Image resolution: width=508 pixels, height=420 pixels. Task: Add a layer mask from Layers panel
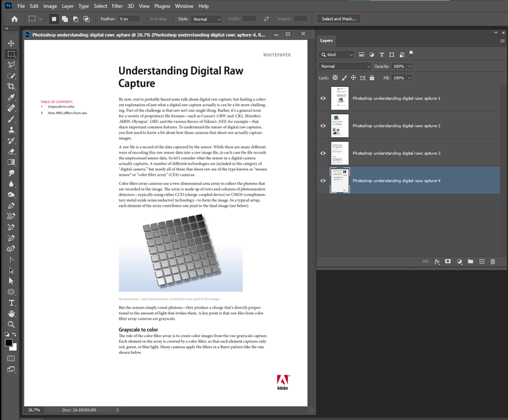pyautogui.click(x=448, y=261)
